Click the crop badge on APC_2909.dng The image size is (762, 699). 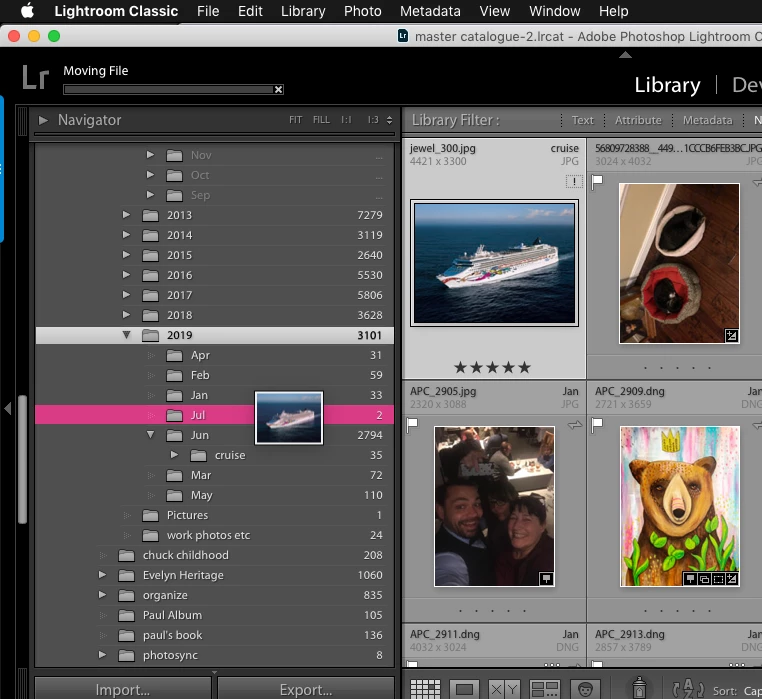pos(718,578)
